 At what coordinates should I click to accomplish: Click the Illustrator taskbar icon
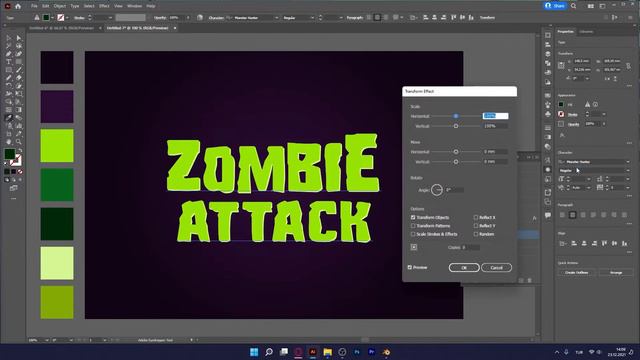[313, 352]
